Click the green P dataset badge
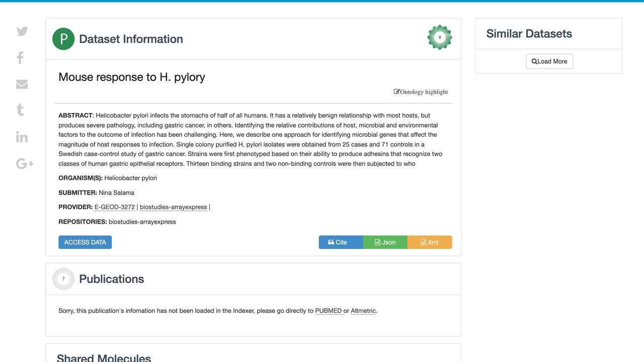The image size is (644, 362). (x=63, y=39)
